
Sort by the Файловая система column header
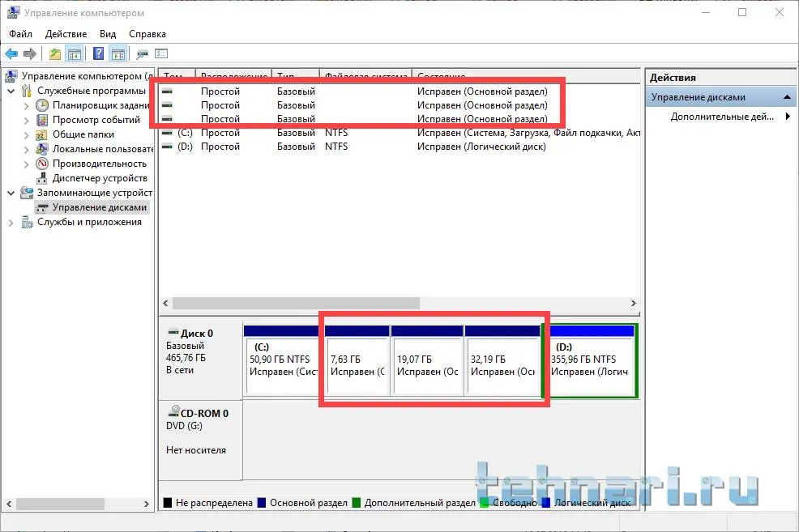(x=365, y=76)
